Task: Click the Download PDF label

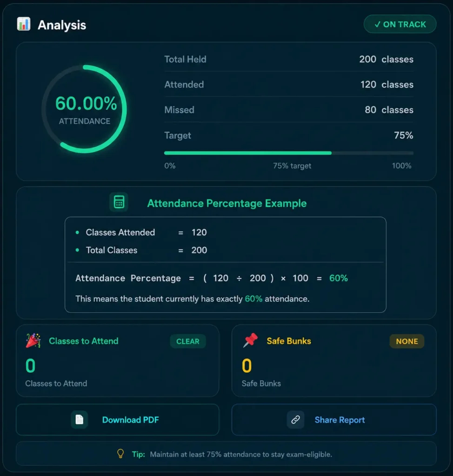Action: [x=130, y=420]
